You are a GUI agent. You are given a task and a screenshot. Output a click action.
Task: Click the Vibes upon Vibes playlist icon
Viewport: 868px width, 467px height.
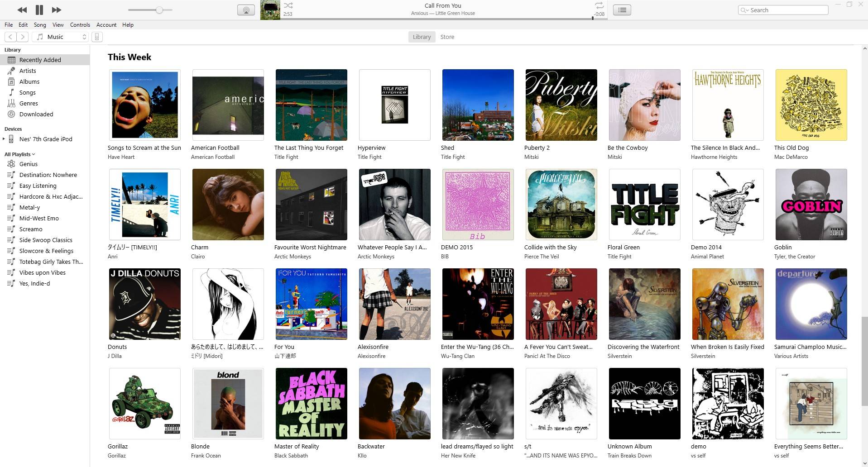pos(11,272)
